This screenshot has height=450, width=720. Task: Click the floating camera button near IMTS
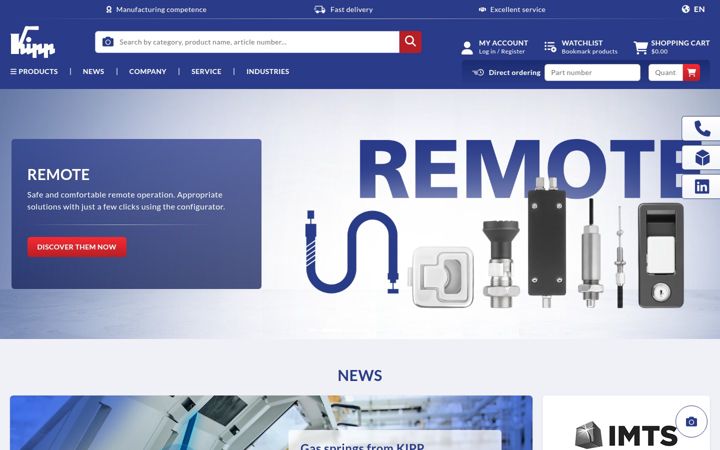click(691, 422)
